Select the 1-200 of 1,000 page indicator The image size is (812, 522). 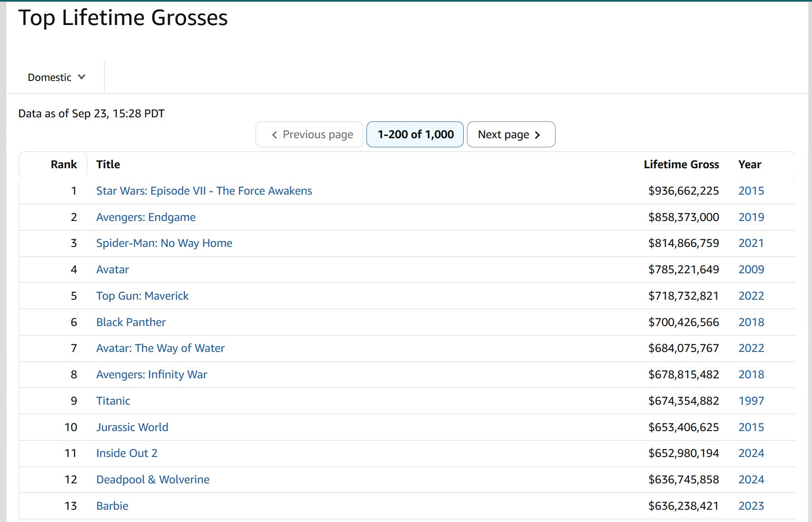coord(415,135)
